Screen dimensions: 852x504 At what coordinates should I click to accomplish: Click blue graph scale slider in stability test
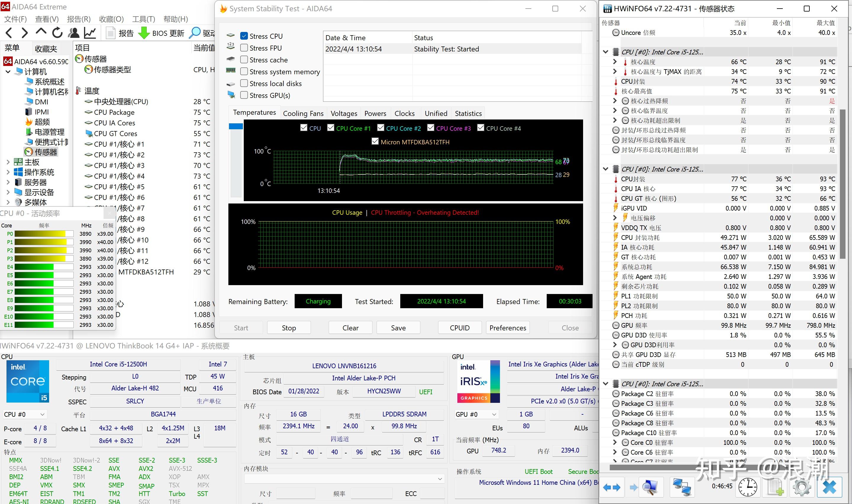[236, 126]
